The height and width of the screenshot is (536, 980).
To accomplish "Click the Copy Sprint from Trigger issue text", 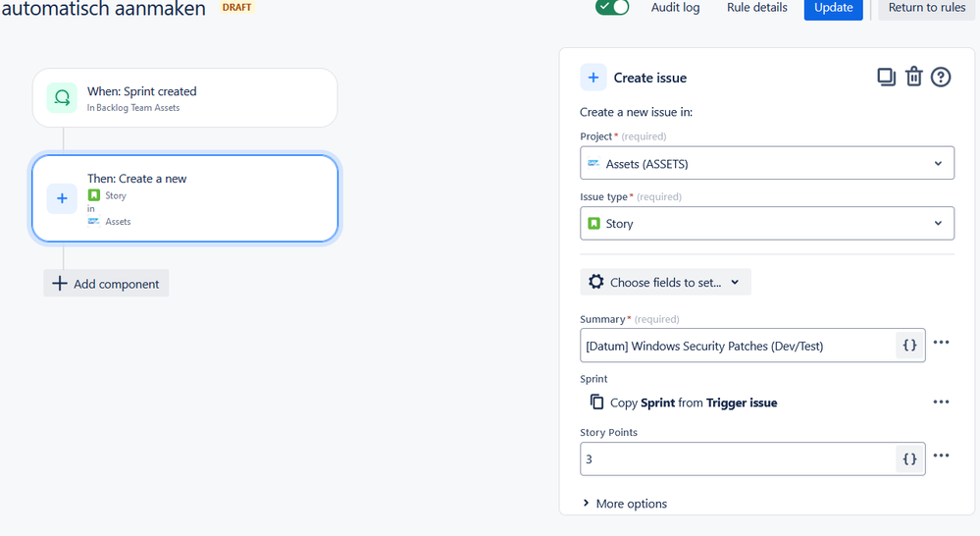I will click(x=694, y=402).
